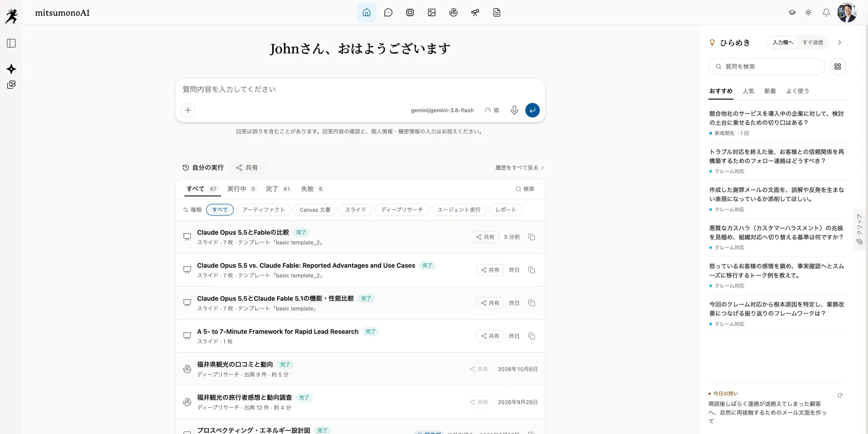Screen dimensions: 868x434
Task: Select the 実行中 0 tab
Action: pyautogui.click(x=241, y=189)
